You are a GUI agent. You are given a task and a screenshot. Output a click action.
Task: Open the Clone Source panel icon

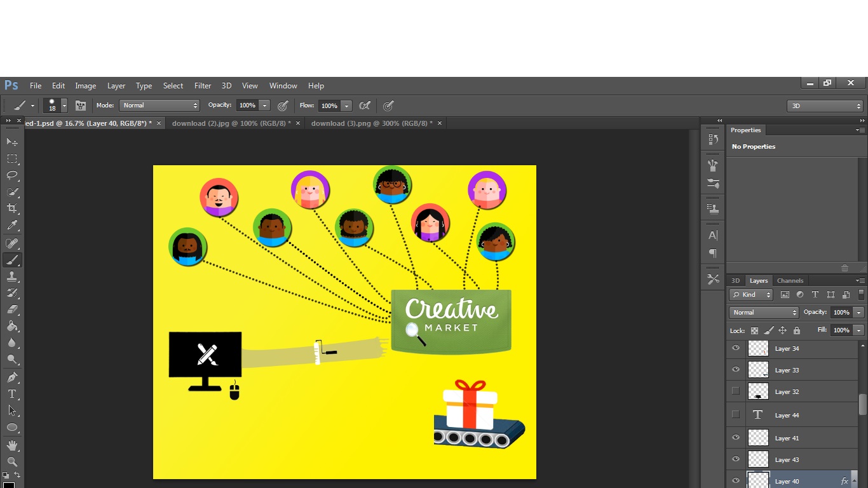[713, 208]
